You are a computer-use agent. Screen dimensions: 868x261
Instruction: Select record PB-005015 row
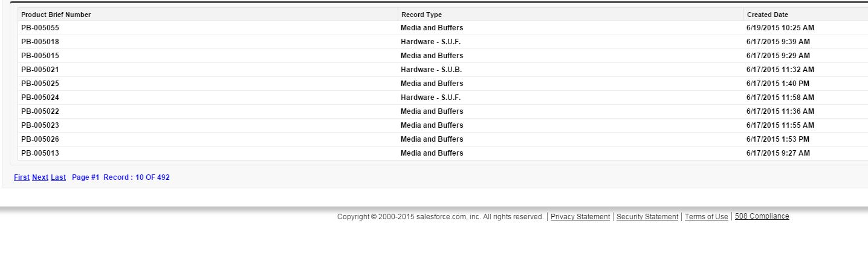40,56
